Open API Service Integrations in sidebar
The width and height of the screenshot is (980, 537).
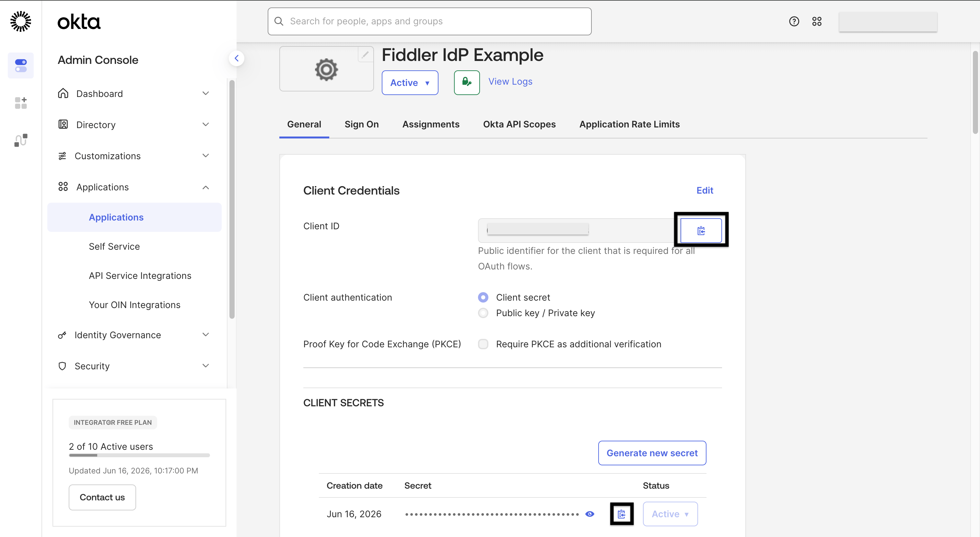[140, 276]
